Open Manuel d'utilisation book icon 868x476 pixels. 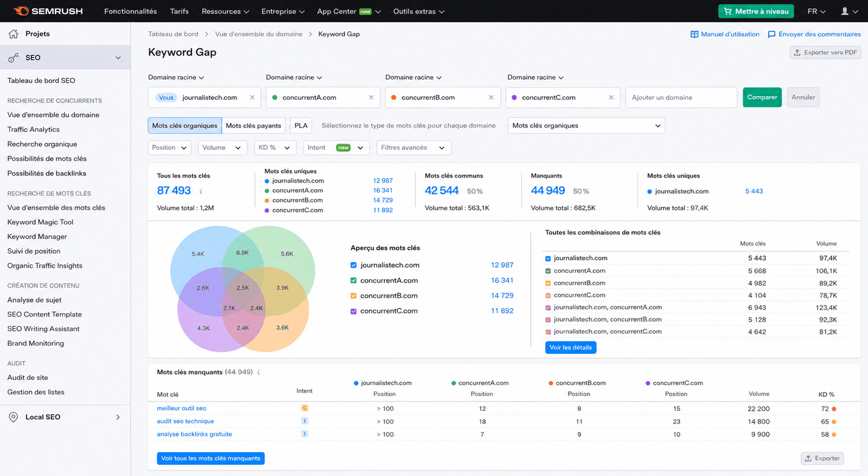point(694,34)
